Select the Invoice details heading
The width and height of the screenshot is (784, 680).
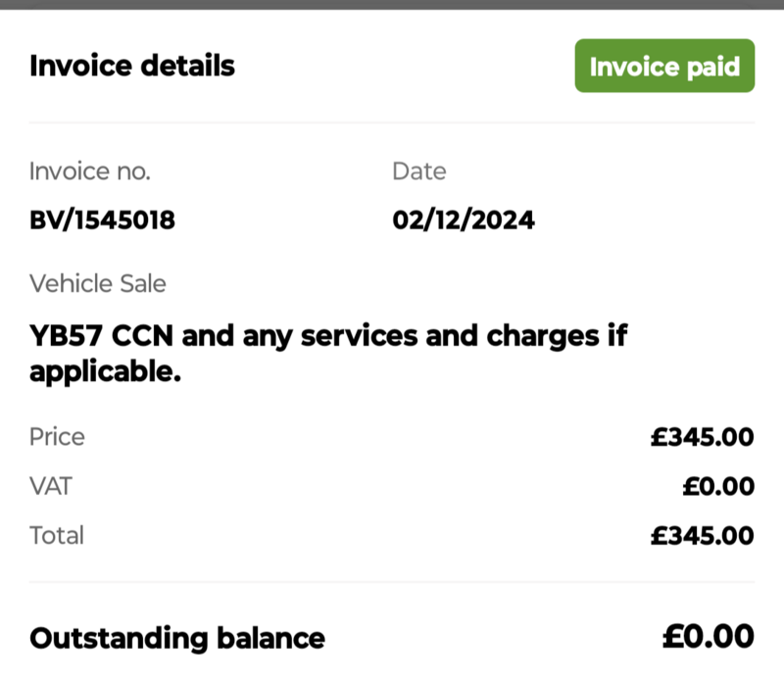(x=132, y=67)
